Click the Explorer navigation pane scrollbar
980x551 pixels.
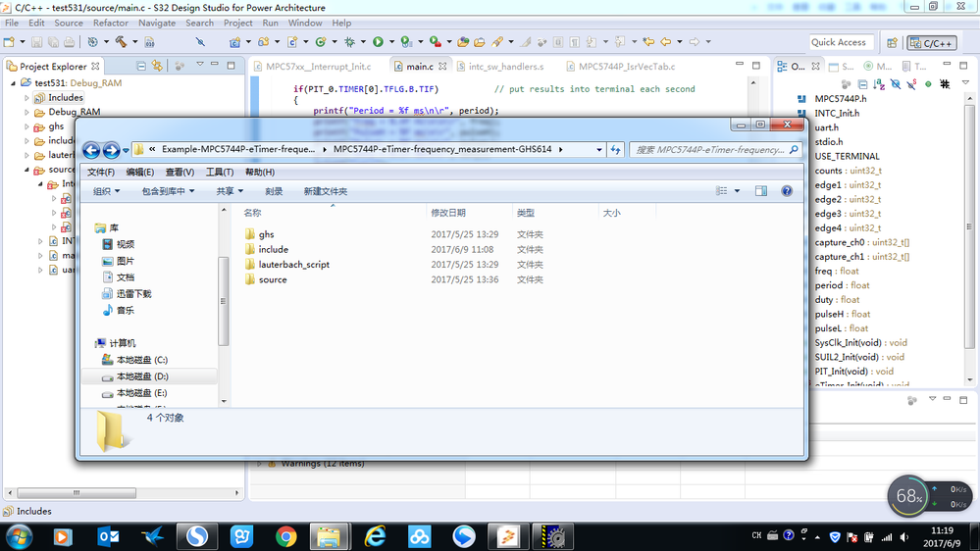tap(223, 301)
